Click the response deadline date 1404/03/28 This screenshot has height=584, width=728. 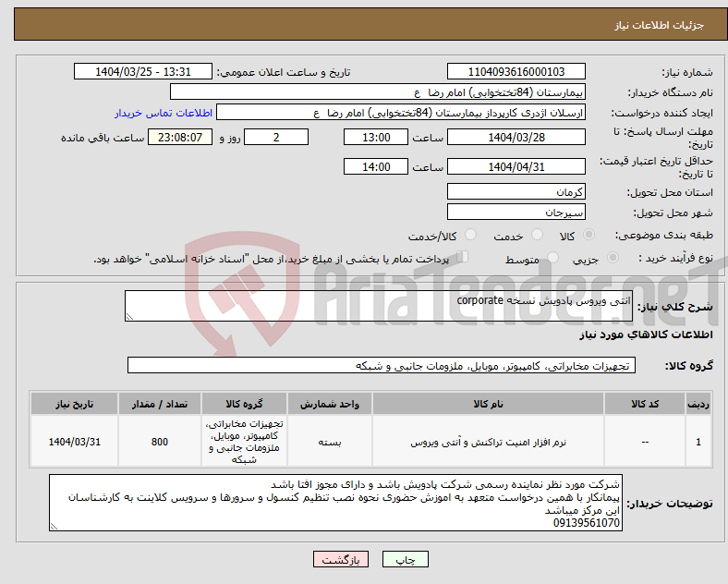click(516, 137)
